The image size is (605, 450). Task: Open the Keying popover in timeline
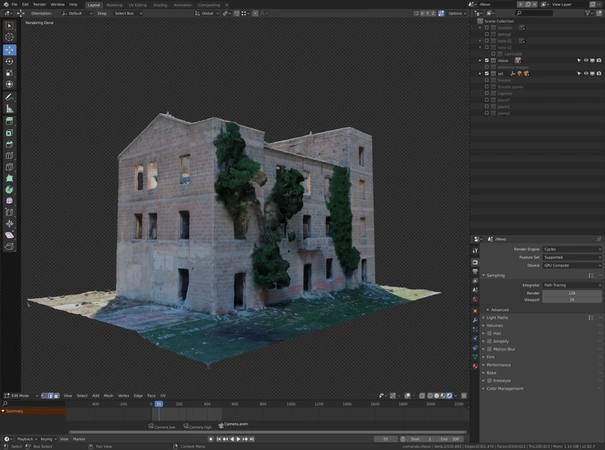pyautogui.click(x=48, y=439)
